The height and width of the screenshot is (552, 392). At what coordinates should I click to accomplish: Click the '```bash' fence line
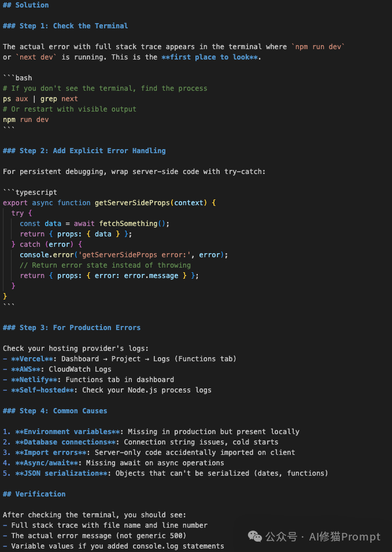[17, 78]
